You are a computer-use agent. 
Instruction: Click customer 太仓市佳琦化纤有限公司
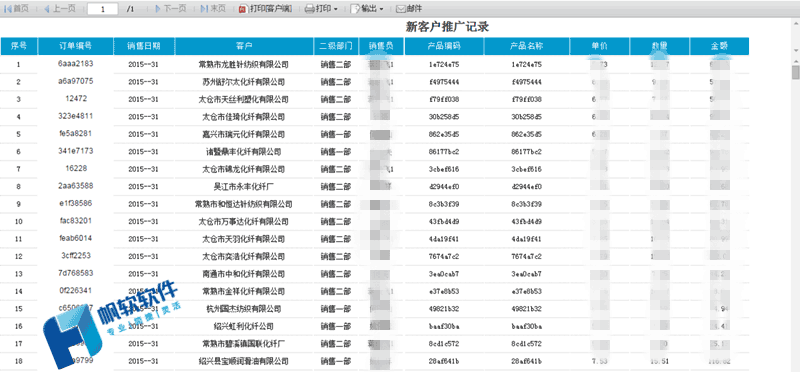(243, 117)
